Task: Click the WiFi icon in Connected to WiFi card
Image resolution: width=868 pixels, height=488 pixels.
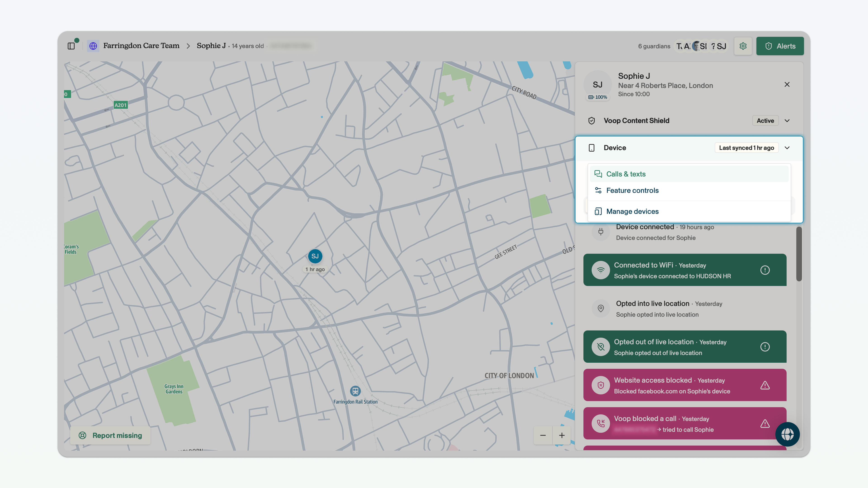Action: click(x=600, y=270)
